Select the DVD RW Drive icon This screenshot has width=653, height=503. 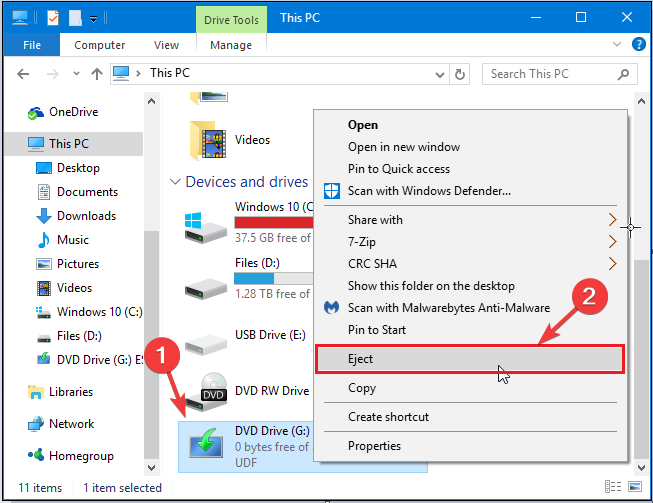click(x=205, y=392)
